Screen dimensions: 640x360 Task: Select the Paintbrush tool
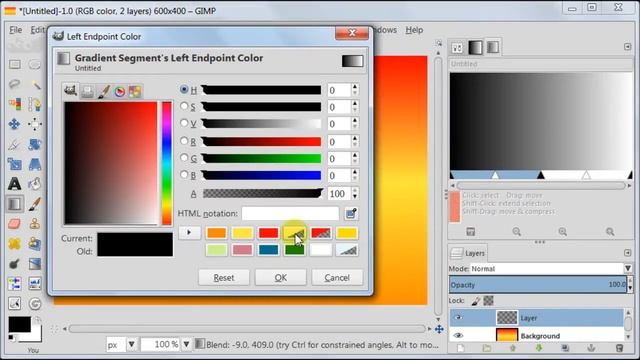point(35,204)
